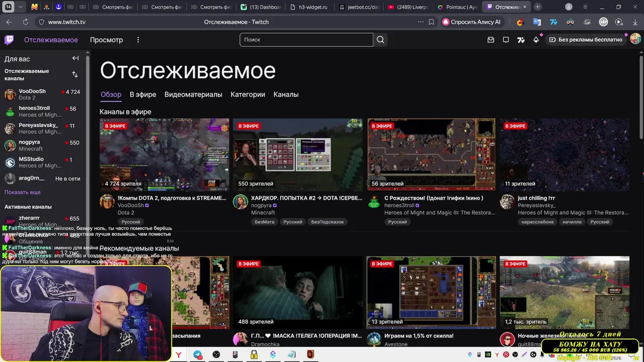Focus the Поиск search field
644x362 pixels.
pos(306,40)
